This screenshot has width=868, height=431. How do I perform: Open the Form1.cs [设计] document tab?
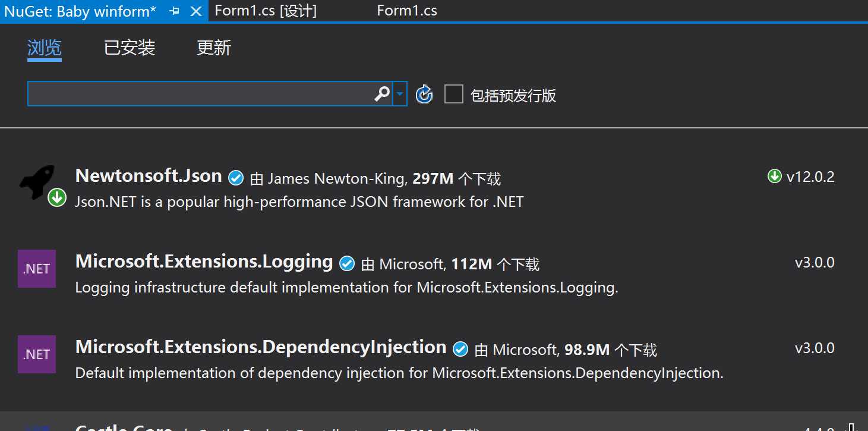pyautogui.click(x=266, y=11)
